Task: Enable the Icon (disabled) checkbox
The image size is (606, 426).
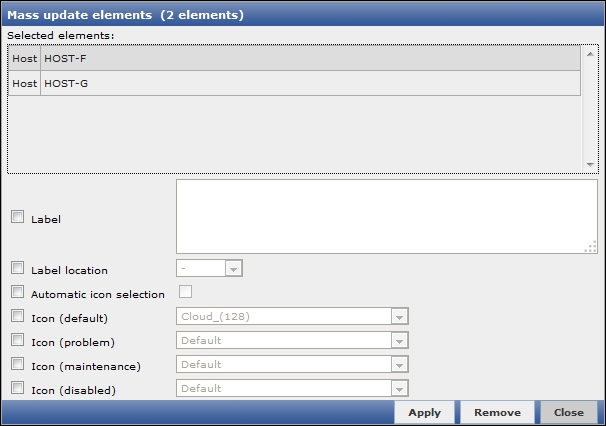Action: tap(17, 389)
